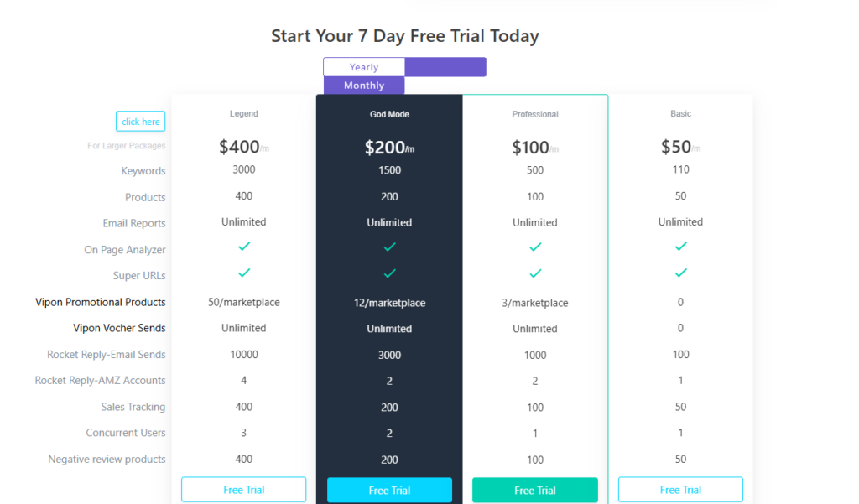The image size is (859, 504).
Task: Start Free Trial for Professional plan
Action: pos(535,491)
